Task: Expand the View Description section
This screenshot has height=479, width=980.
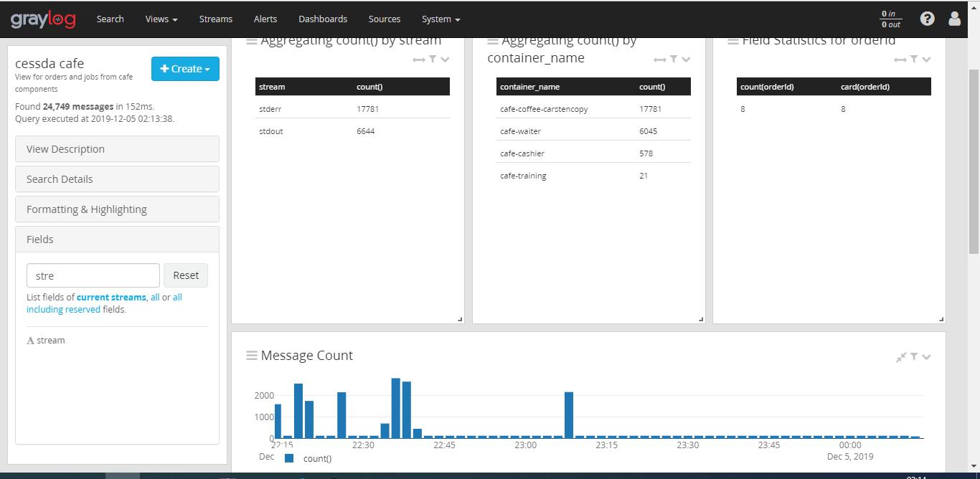Action: tap(117, 149)
